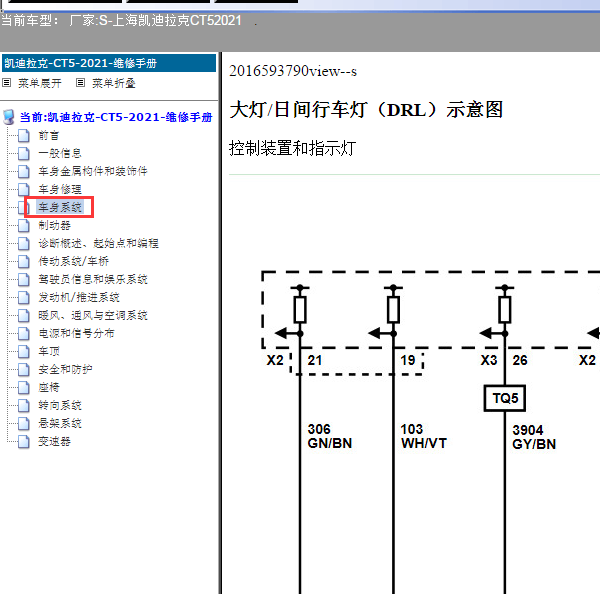The image size is (600, 594).
Task: Click the page icon next to 座椅
Action: [24, 387]
